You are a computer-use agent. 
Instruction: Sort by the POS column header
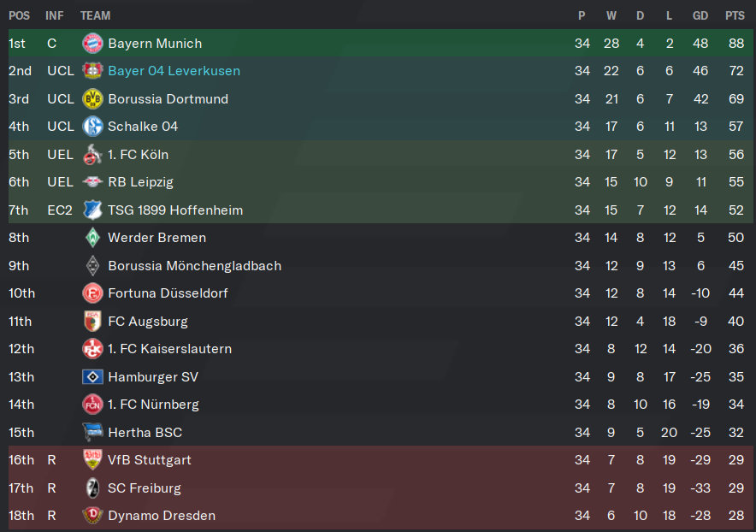pyautogui.click(x=20, y=16)
